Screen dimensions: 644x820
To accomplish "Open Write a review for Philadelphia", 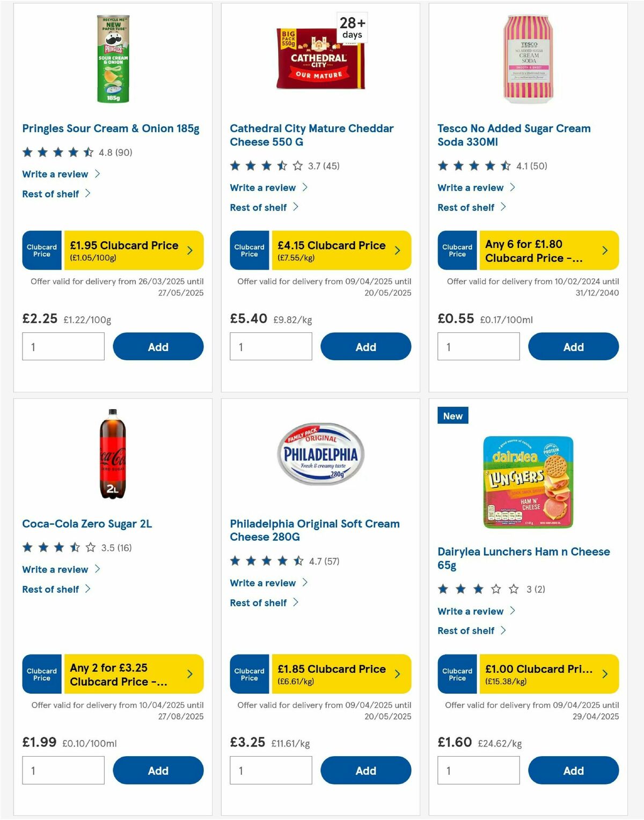I will (263, 583).
